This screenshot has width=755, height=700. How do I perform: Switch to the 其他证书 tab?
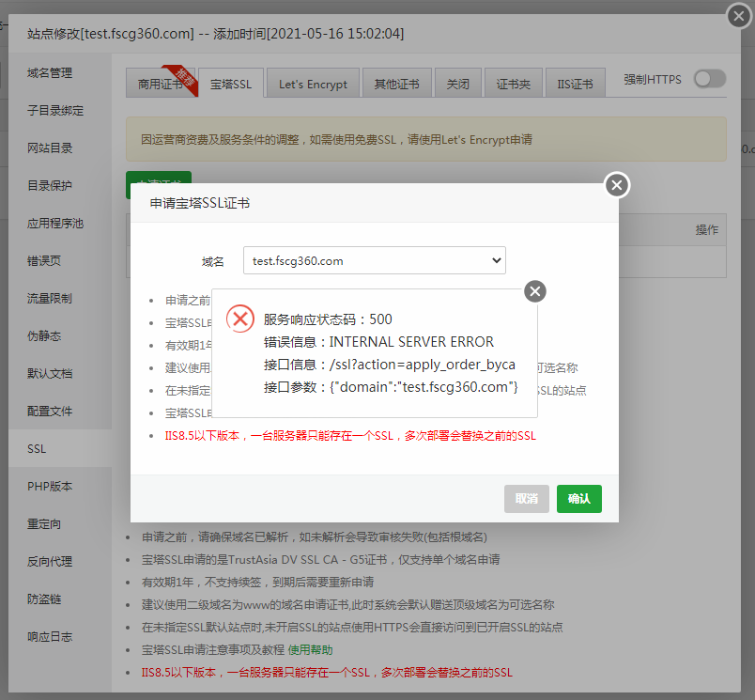pyautogui.click(x=397, y=84)
